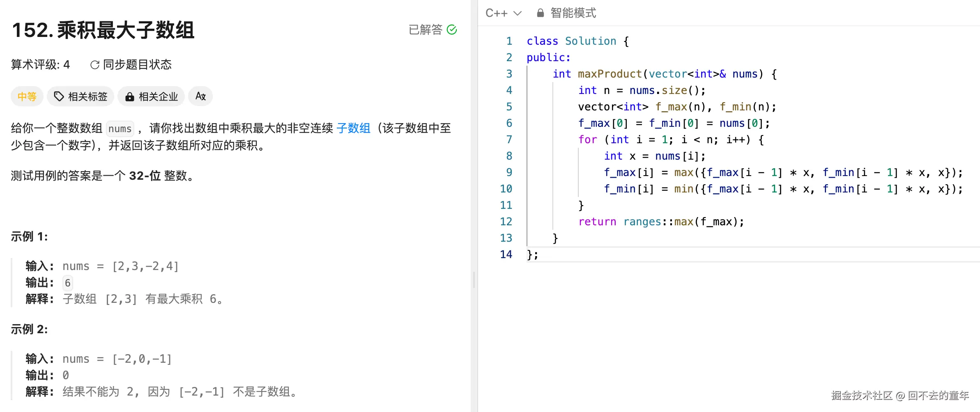This screenshot has width=980, height=412.
Task: Click the lock icon inside 相关企业 button
Action: pos(130,96)
